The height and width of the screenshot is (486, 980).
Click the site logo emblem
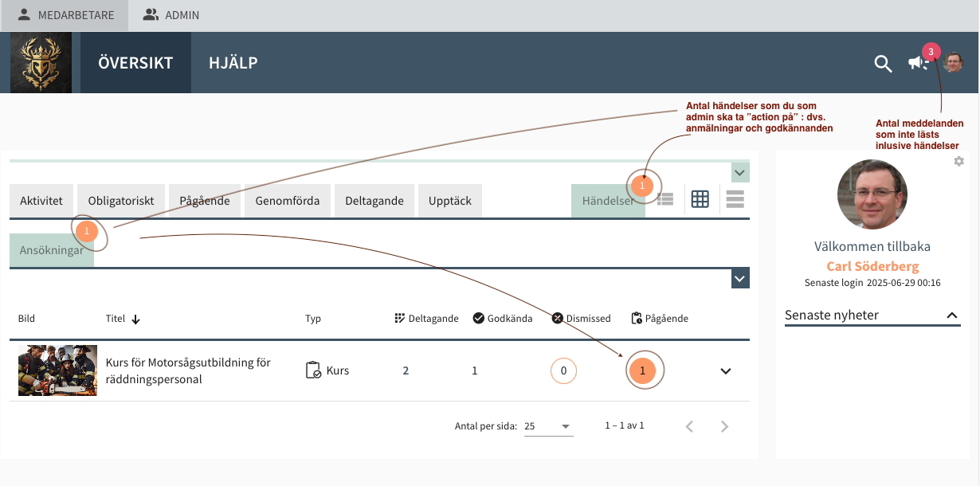coord(41,63)
